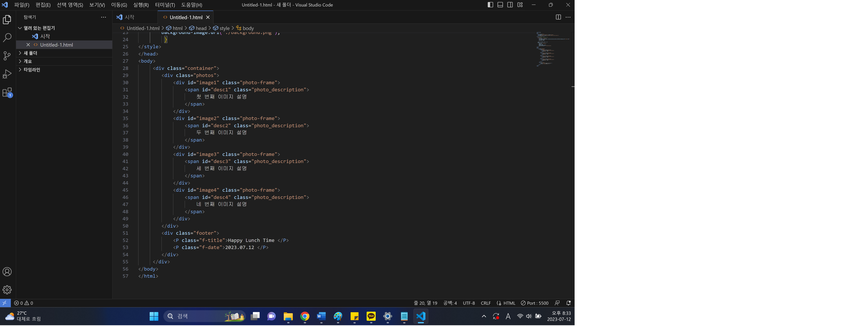This screenshot has width=868, height=326.
Task: Click the editor vertical scrollbar marker
Action: (x=573, y=87)
